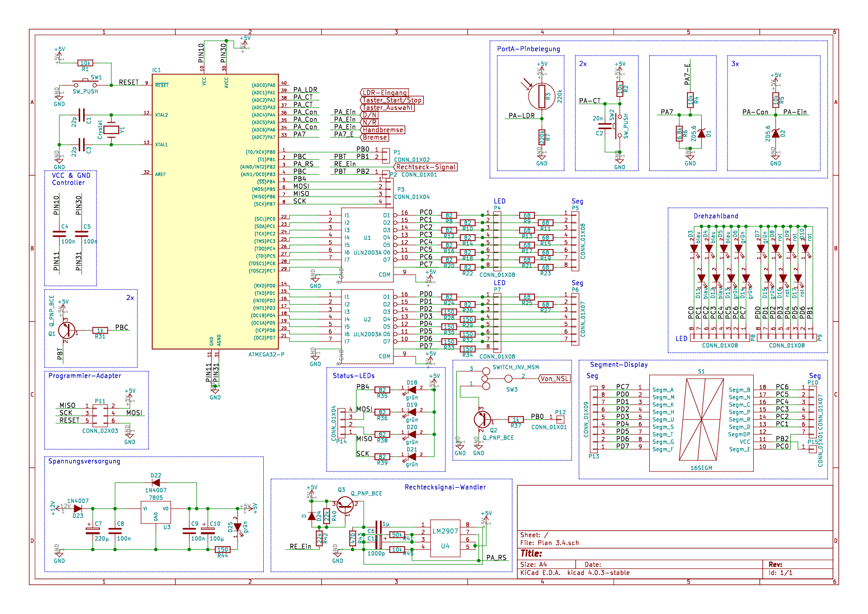Click the R44 150 ohm resistor

223,550
